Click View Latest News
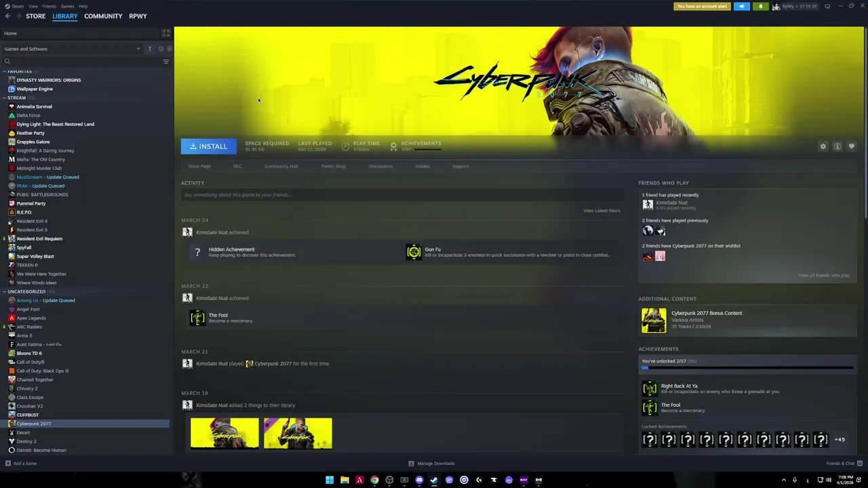 (601, 211)
